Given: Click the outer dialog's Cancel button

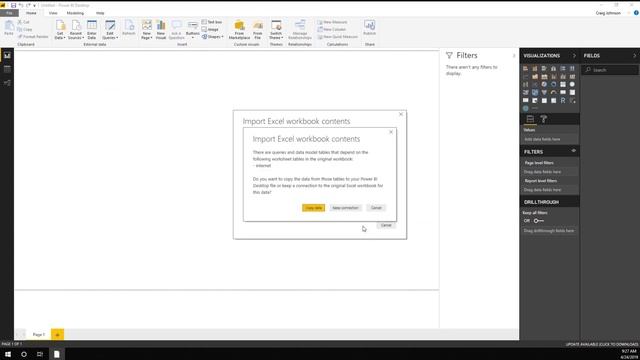Looking at the screenshot, I should pos(386,225).
